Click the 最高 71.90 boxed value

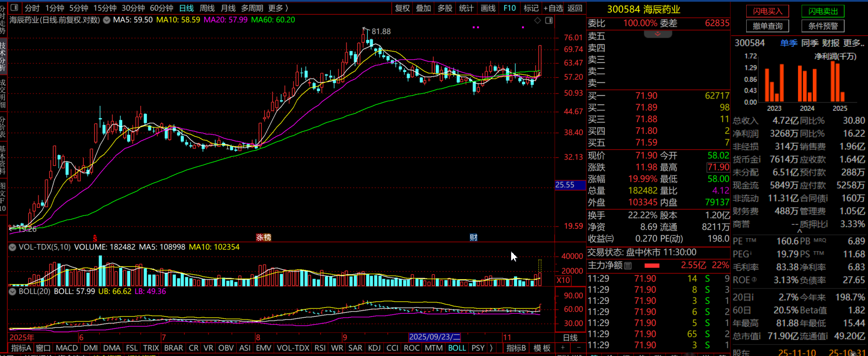pyautogui.click(x=718, y=167)
